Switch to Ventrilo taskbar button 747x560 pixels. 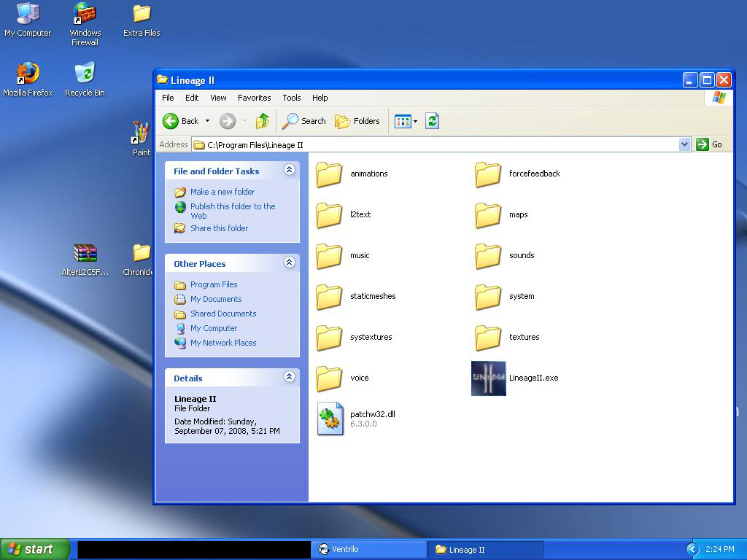pos(369,550)
